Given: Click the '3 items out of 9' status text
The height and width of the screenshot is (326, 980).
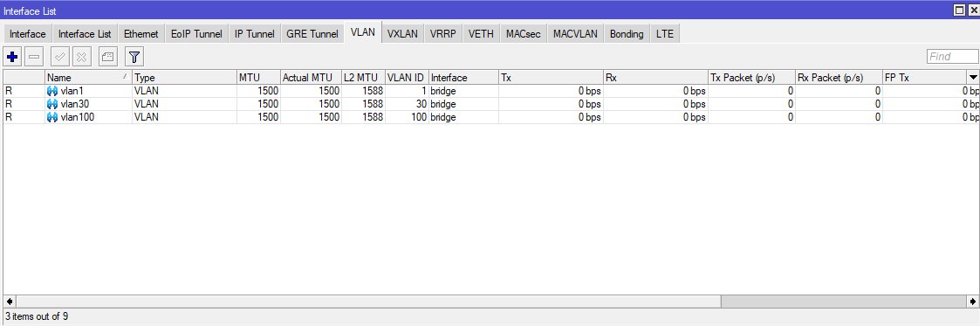Looking at the screenshot, I should tap(37, 316).
